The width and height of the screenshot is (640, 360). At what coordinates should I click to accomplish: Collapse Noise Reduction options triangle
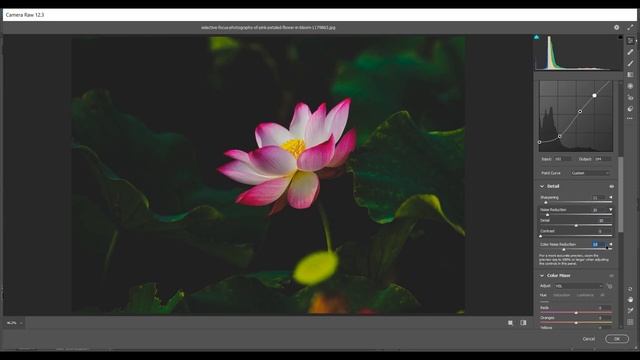click(x=611, y=209)
